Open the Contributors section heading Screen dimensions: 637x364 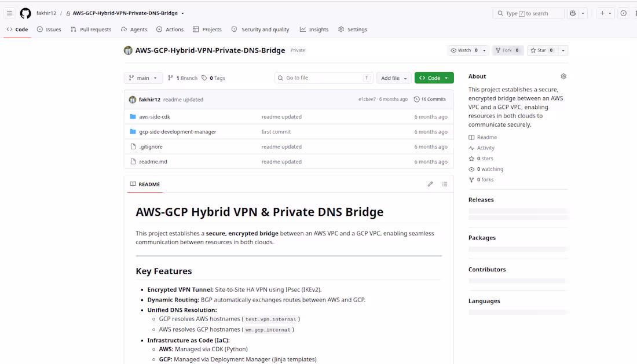click(487, 270)
